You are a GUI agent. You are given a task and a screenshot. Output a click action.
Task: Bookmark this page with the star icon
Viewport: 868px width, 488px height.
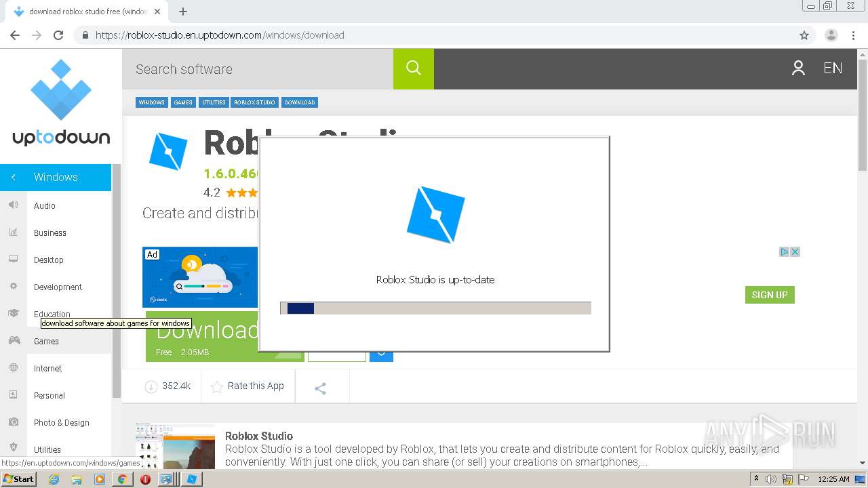pyautogui.click(x=804, y=35)
